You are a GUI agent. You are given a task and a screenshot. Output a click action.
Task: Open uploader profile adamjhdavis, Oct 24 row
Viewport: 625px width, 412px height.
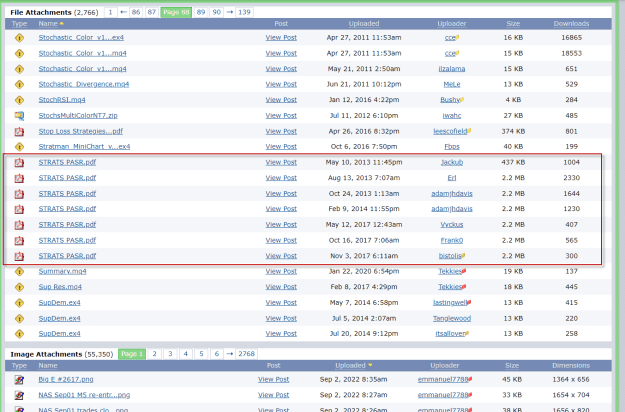(x=452, y=194)
